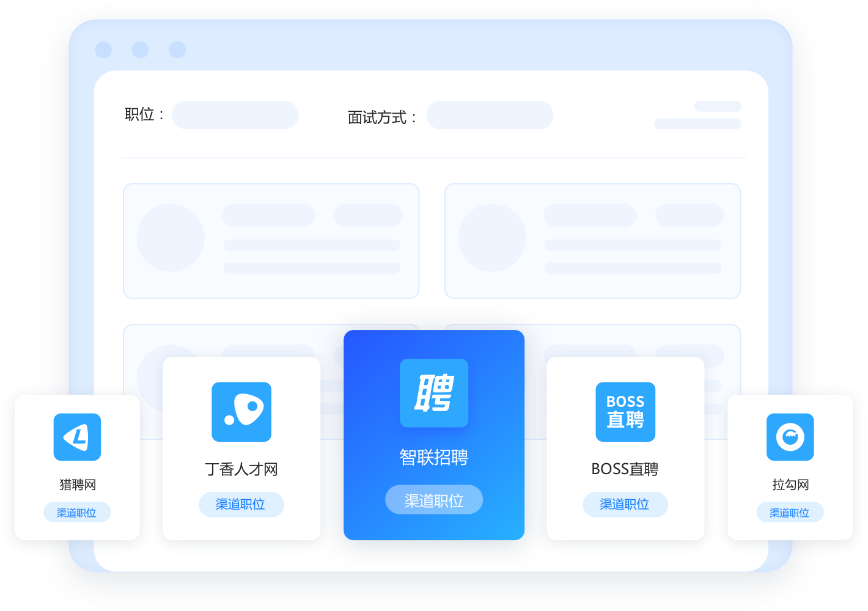The image size is (868, 611).
Task: Open 渠道职位 on the 智联招聘 card
Action: [434, 500]
